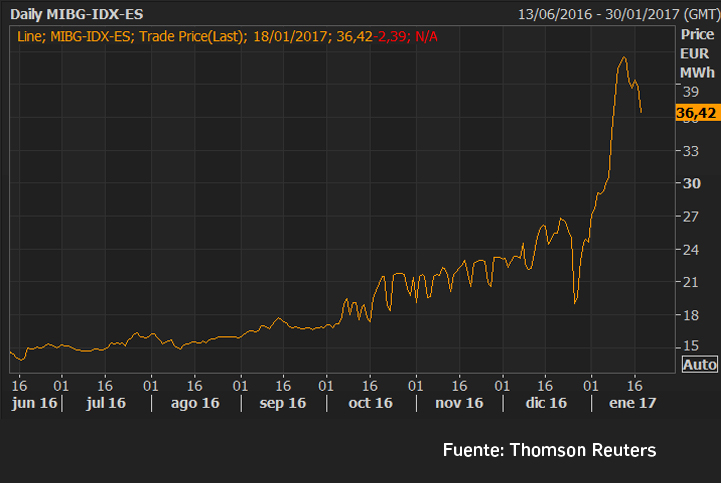This screenshot has height=483, width=721.
Task: Select the jul 16 month label
Action: 105,403
